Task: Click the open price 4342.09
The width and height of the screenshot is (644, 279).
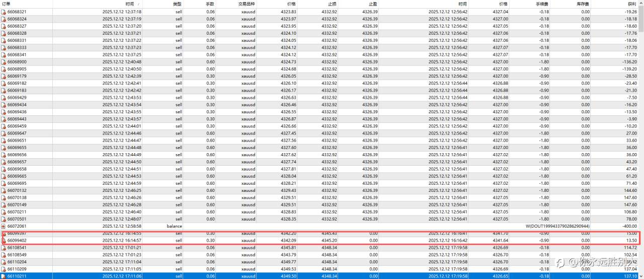Action: (x=288, y=241)
